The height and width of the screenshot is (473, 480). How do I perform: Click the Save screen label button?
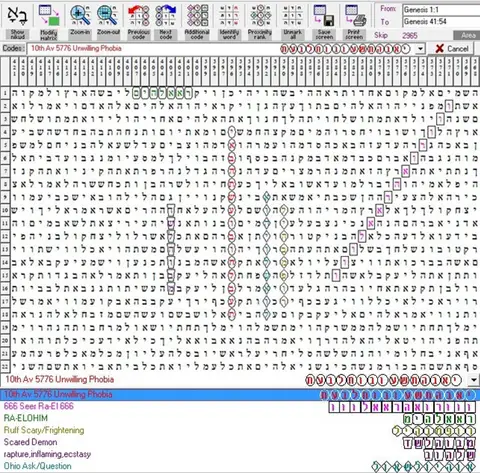coord(324,35)
